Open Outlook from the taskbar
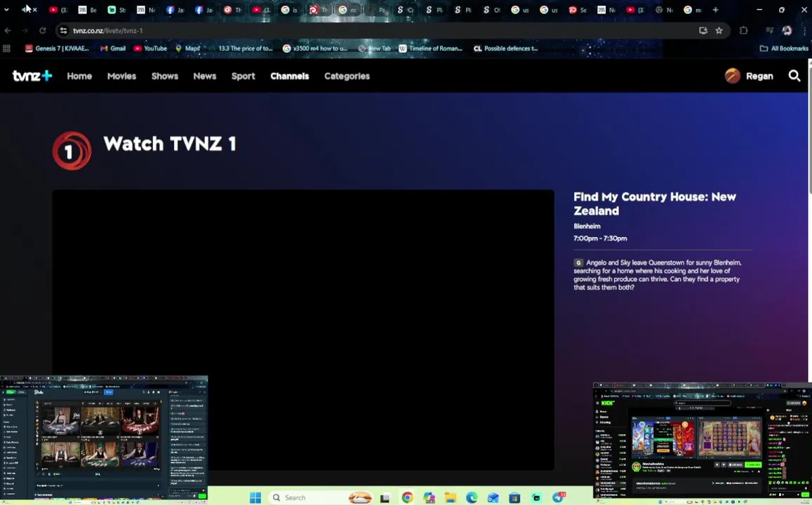The width and height of the screenshot is (812, 505). coord(493,497)
